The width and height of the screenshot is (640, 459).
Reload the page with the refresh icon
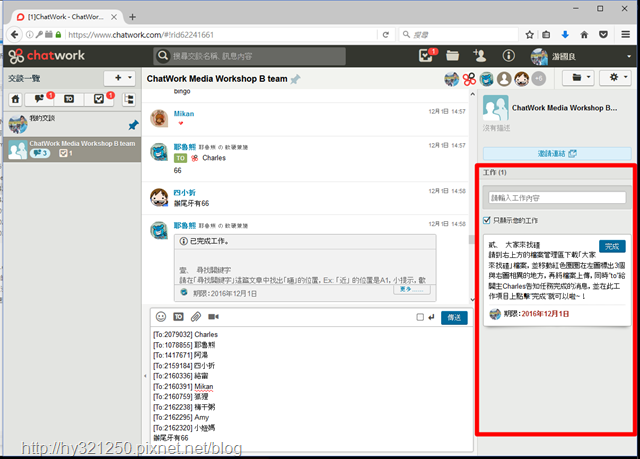click(x=386, y=35)
